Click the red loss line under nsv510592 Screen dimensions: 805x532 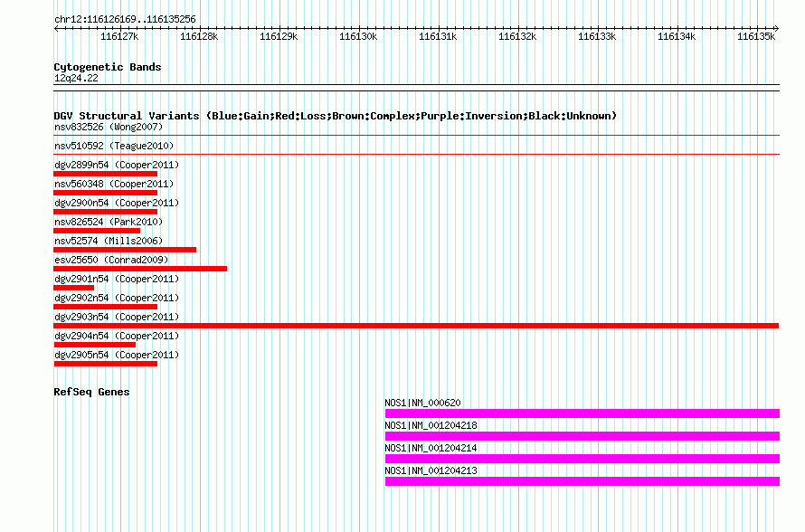(x=416, y=154)
